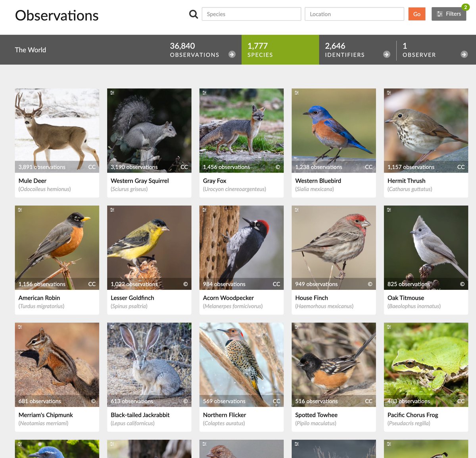Click the copyright icon on Gray Fox photo
Image resolution: width=476 pixels, height=458 pixels.
point(278,167)
